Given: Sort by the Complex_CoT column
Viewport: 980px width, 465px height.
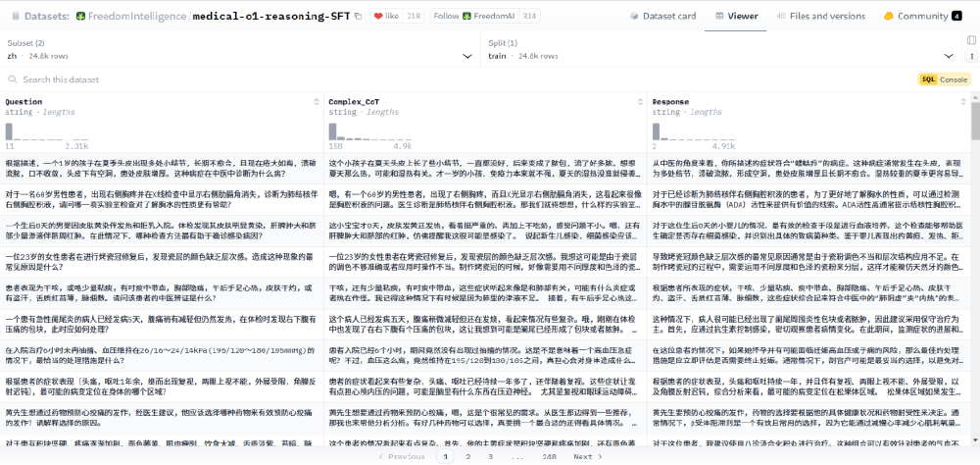Looking at the screenshot, I should tap(640, 102).
